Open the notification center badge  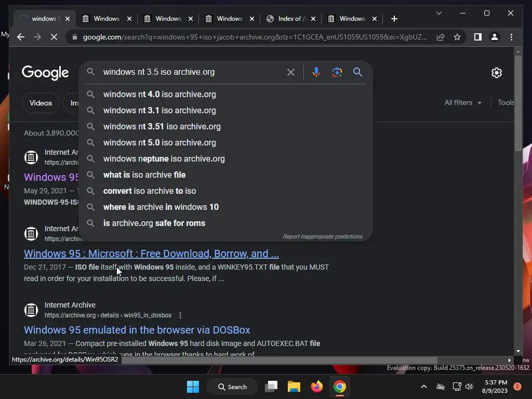(517, 387)
